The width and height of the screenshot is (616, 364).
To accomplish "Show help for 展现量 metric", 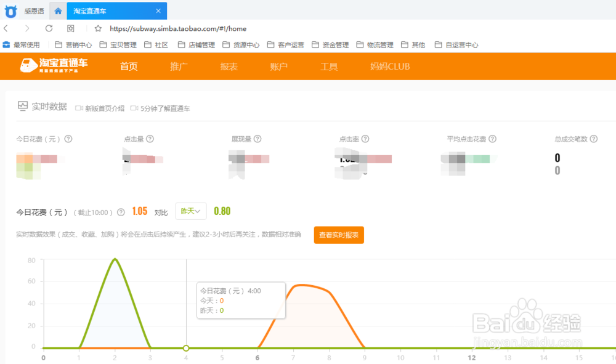I will [257, 139].
